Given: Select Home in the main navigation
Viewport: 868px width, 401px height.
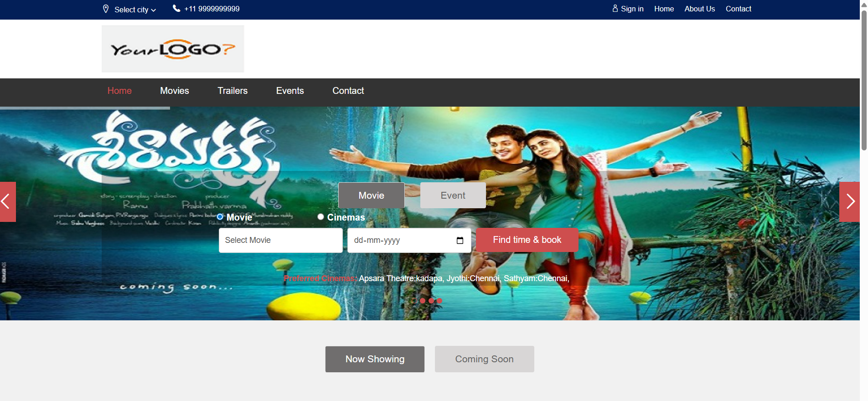Looking at the screenshot, I should (119, 91).
